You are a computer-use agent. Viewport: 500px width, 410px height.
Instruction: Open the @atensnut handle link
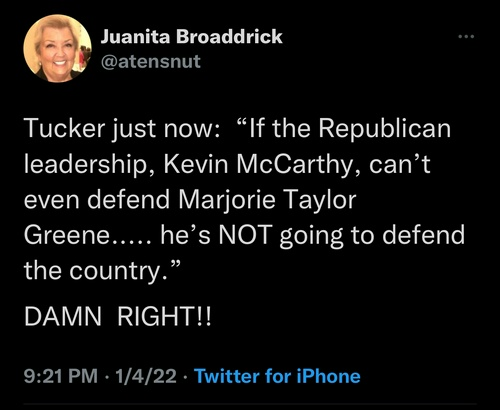click(151, 62)
